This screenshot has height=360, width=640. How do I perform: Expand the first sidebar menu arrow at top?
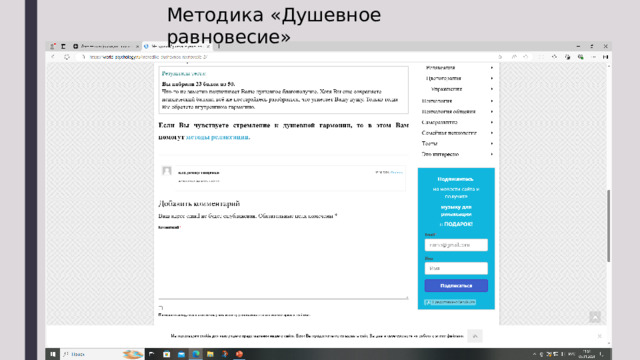492,67
